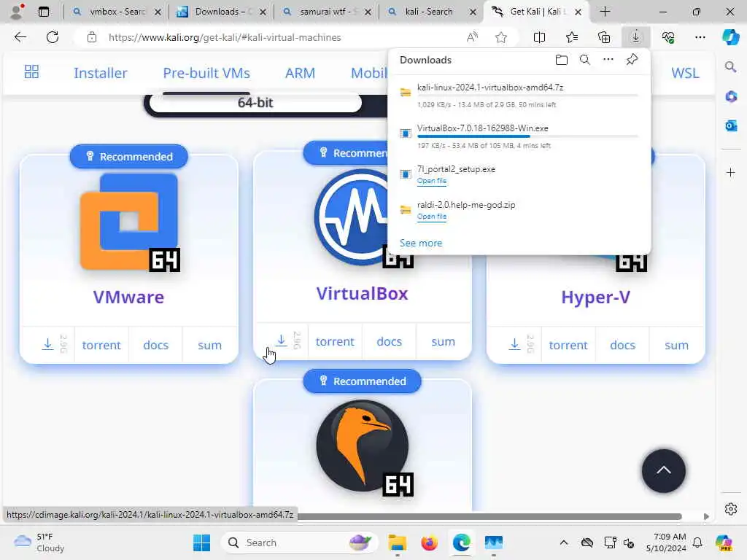Open VirtualBox sum link
Screen dimensions: 747x560
(x=443, y=341)
